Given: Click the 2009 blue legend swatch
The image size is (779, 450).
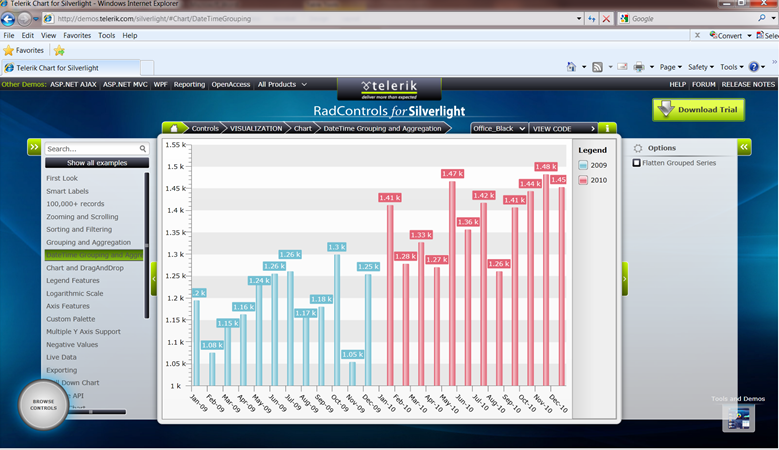Looking at the screenshot, I should (x=583, y=165).
